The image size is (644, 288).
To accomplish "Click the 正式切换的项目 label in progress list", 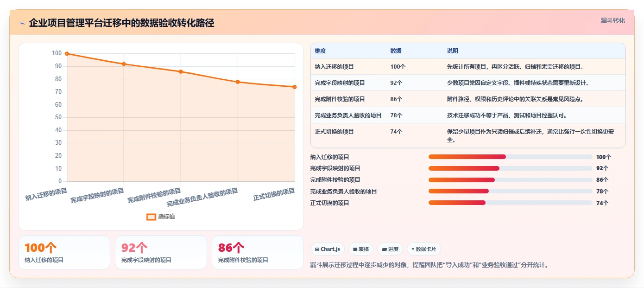I will (x=330, y=203).
